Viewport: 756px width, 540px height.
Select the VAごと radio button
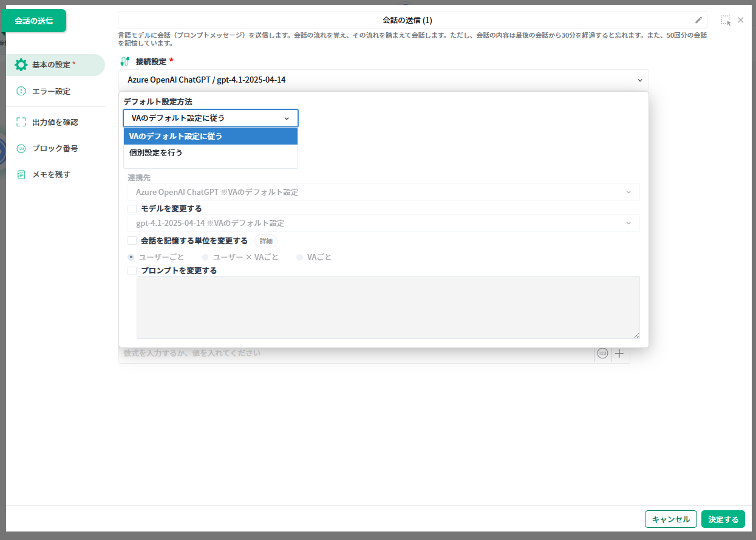point(299,257)
